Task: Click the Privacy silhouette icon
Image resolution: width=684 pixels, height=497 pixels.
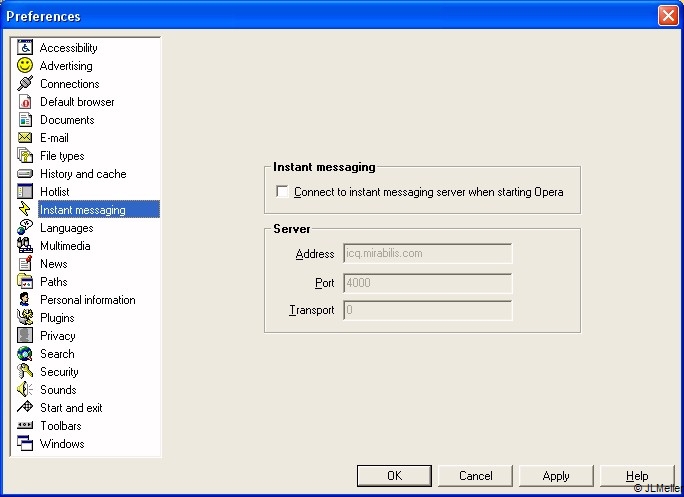Action: [x=25, y=336]
